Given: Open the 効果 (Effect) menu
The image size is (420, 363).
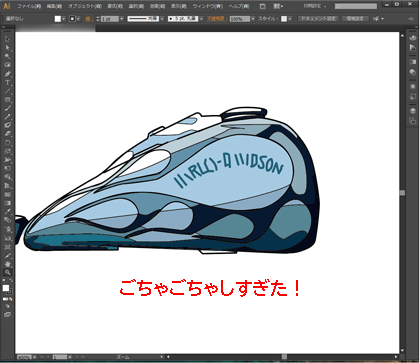Looking at the screenshot, I should 157,6.
